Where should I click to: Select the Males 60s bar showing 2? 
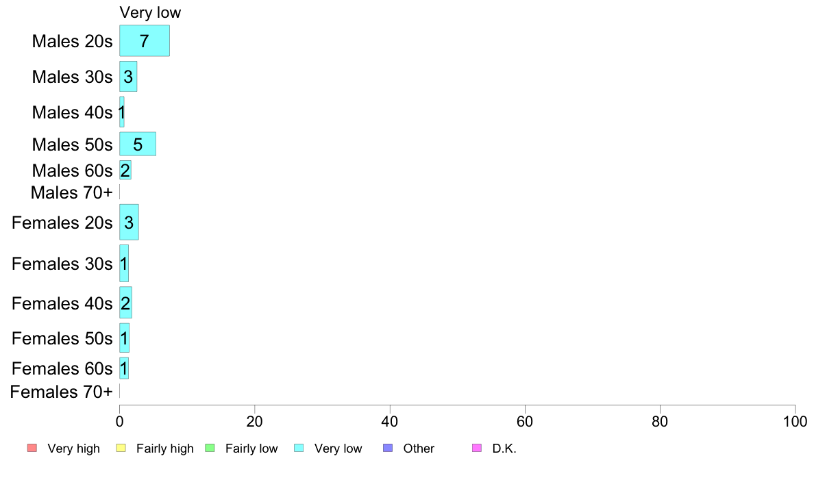point(125,171)
